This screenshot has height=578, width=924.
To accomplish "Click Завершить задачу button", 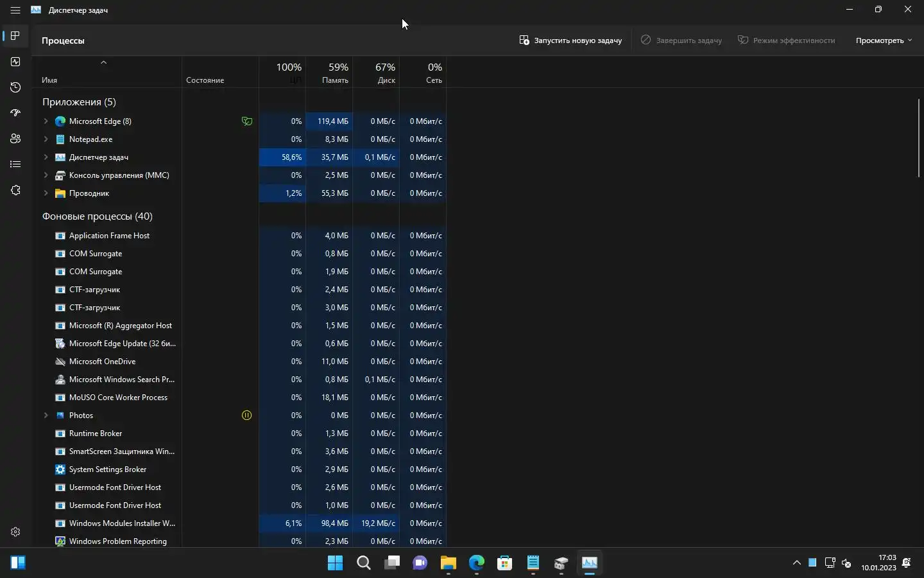I will pyautogui.click(x=681, y=40).
